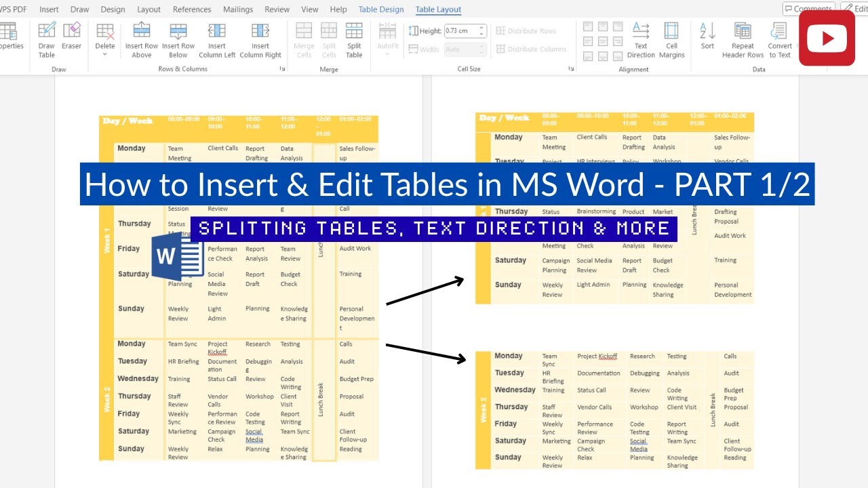868x488 pixels.
Task: Open the Mailings tab
Action: pos(238,9)
